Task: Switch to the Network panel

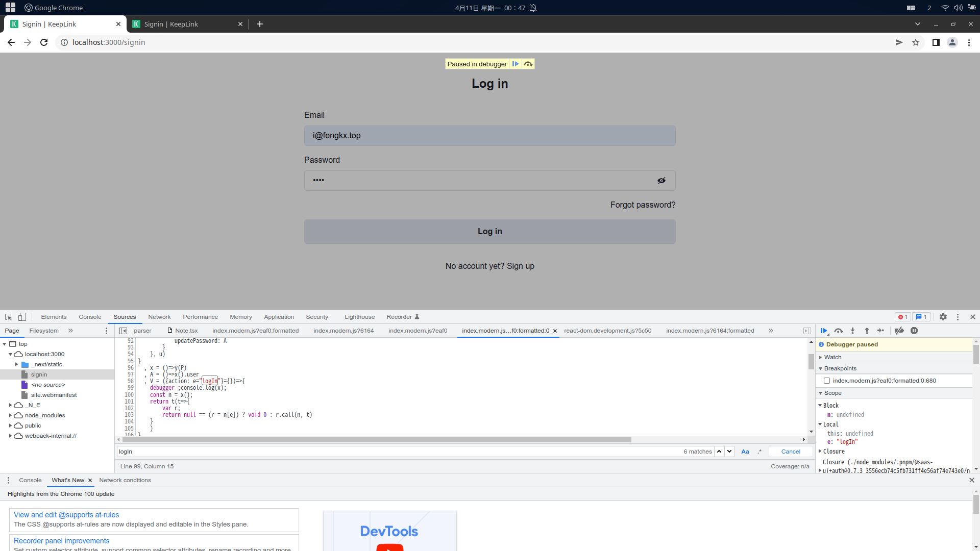Action: pyautogui.click(x=159, y=317)
